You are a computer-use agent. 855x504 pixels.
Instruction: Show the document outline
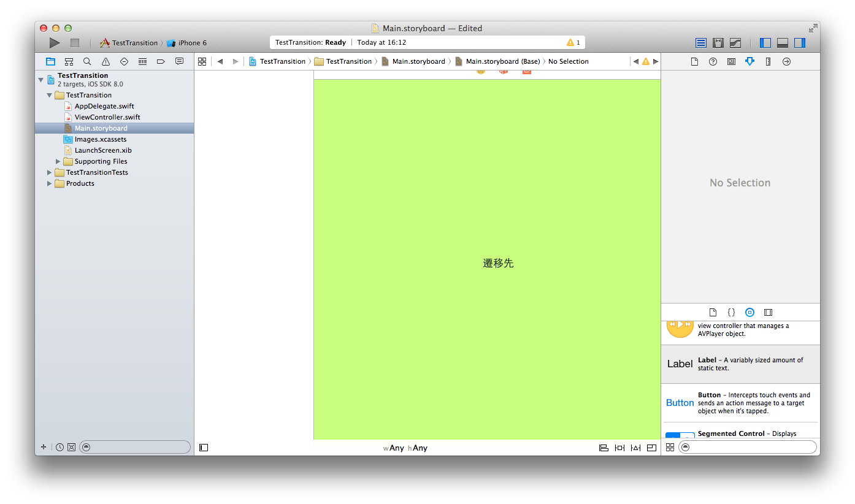[204, 448]
